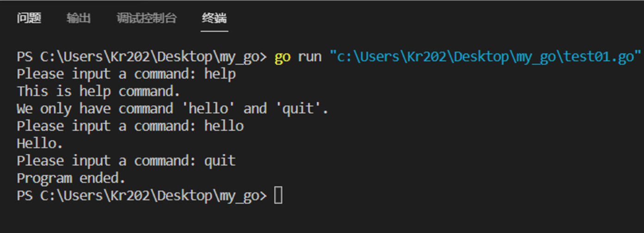Click the terminal cursor block at prompt
Image resolution: width=644 pixels, height=233 pixels.
(278, 196)
